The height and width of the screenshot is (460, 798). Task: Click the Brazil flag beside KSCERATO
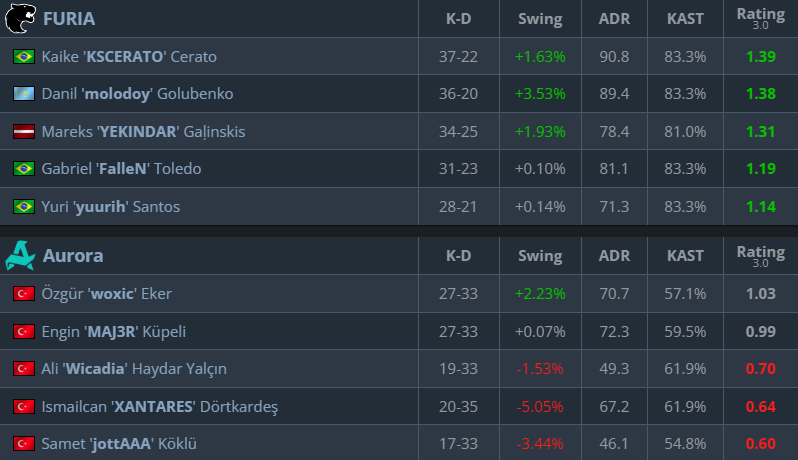pos(23,57)
